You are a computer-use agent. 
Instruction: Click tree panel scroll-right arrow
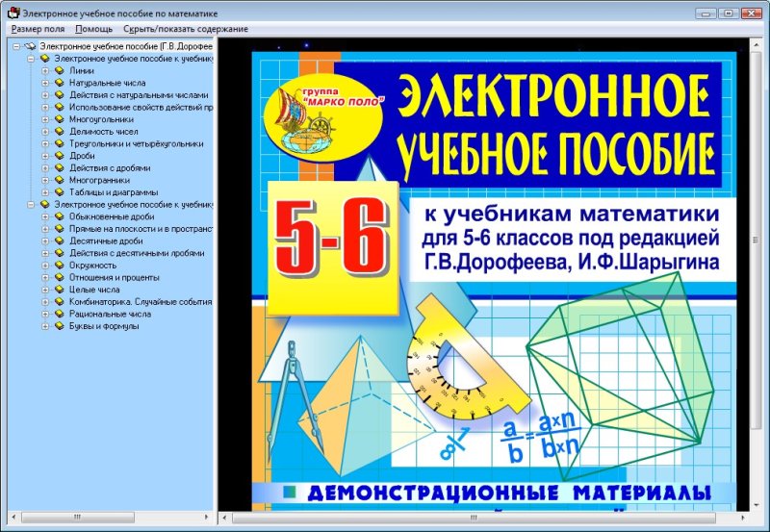tap(206, 518)
